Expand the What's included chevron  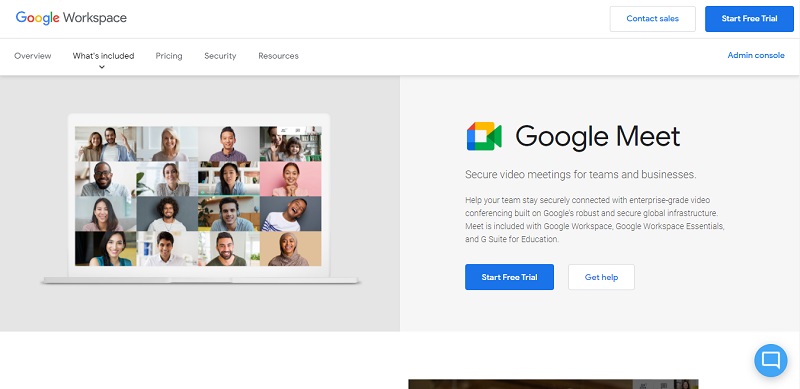pos(102,67)
